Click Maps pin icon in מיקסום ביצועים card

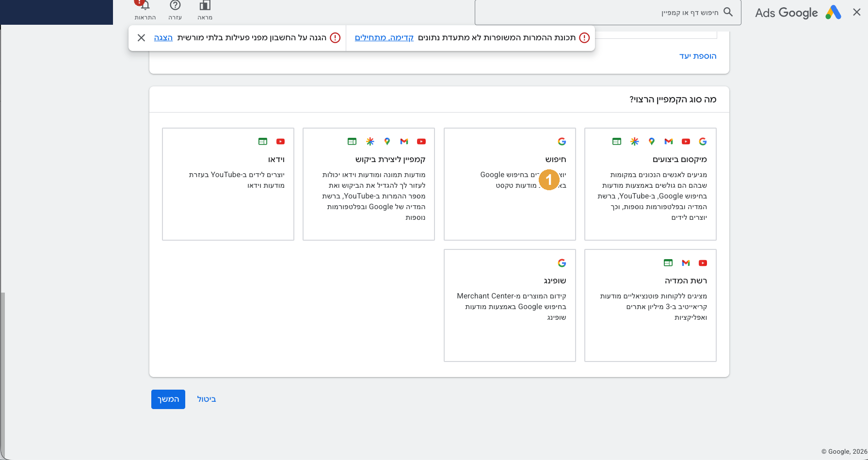pos(652,142)
